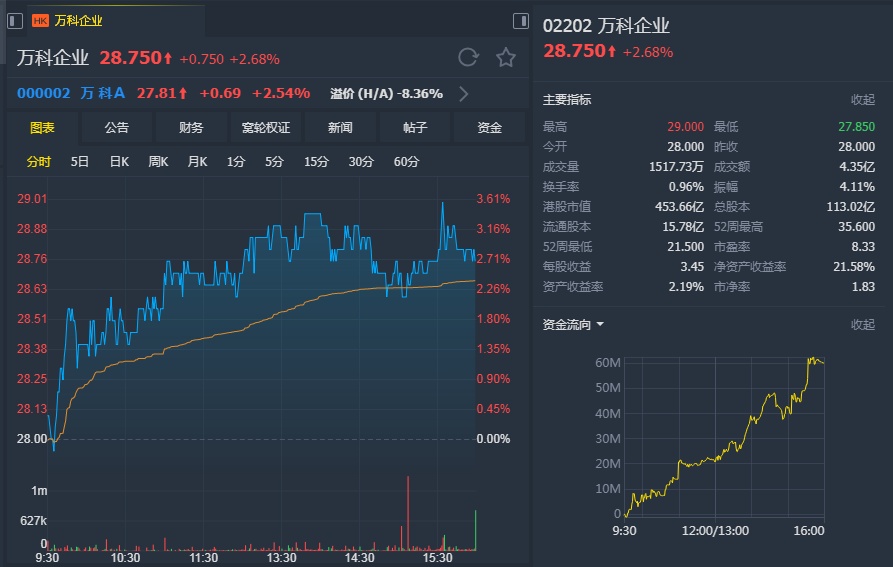This screenshot has width=893, height=567.
Task: Click the 每股收益 value 3.45
Action: 692,266
